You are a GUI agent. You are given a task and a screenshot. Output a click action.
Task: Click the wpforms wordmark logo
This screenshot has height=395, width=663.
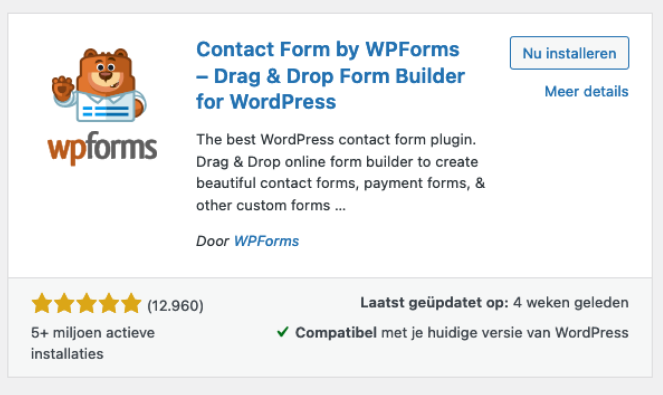102,148
